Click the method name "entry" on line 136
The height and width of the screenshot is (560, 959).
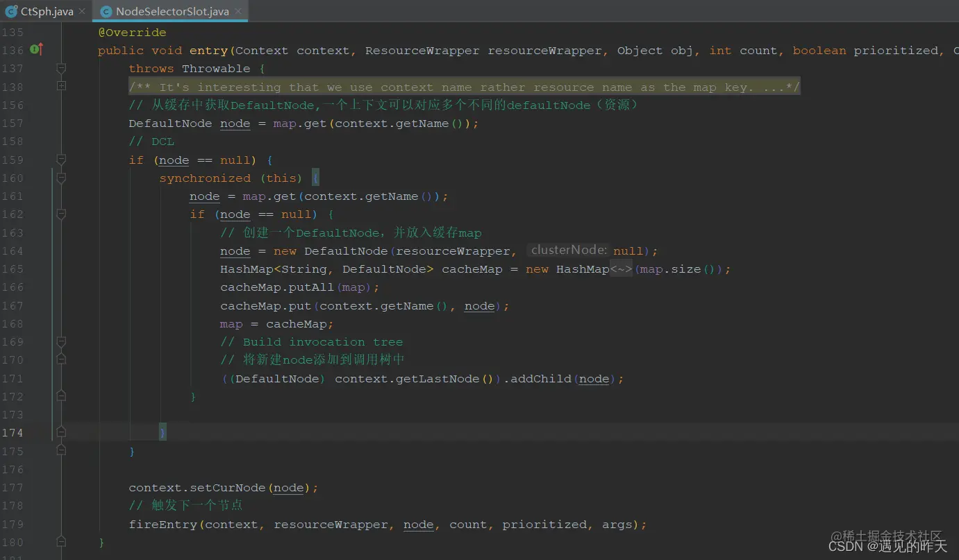208,51
